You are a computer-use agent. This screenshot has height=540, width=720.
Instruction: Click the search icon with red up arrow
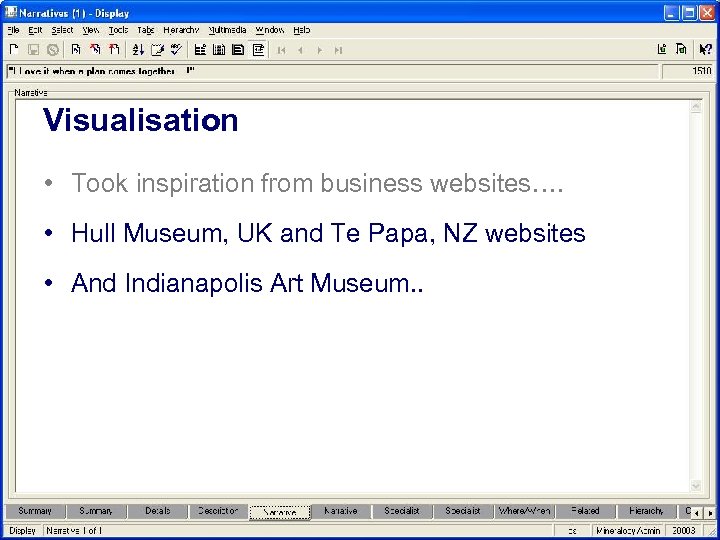(x=114, y=50)
